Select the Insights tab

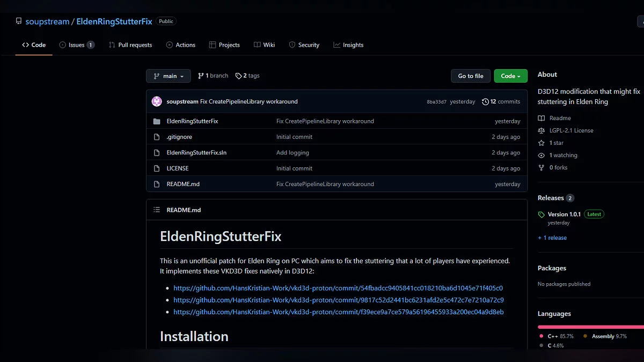pyautogui.click(x=349, y=45)
